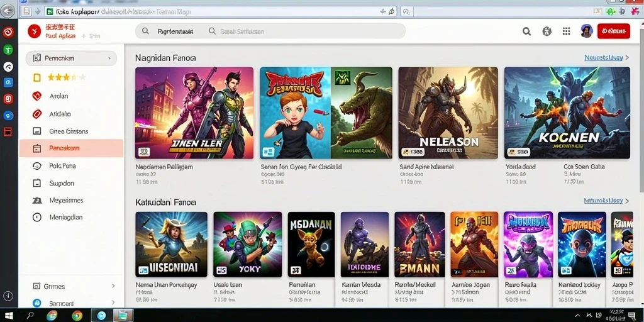Open the NELEASON game banner

click(448, 113)
